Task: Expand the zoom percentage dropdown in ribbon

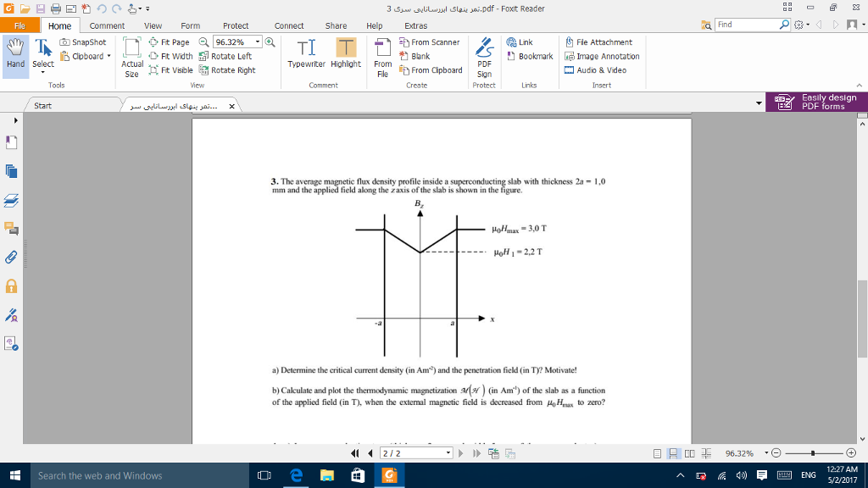Action: tap(258, 42)
